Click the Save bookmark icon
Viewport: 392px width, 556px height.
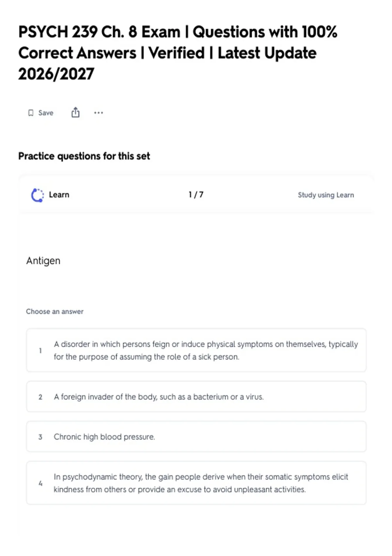pos(31,113)
